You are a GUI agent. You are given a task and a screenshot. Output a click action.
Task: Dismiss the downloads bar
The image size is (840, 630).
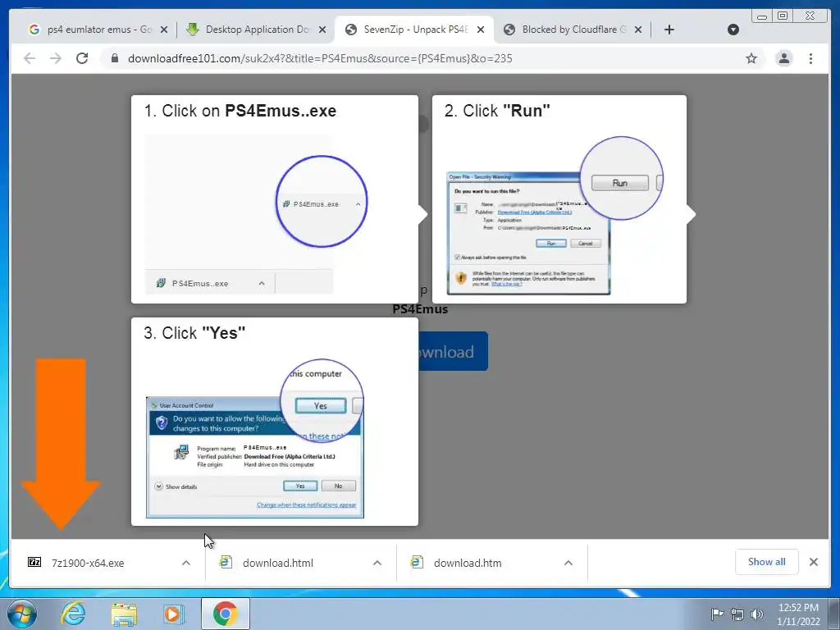click(x=813, y=562)
